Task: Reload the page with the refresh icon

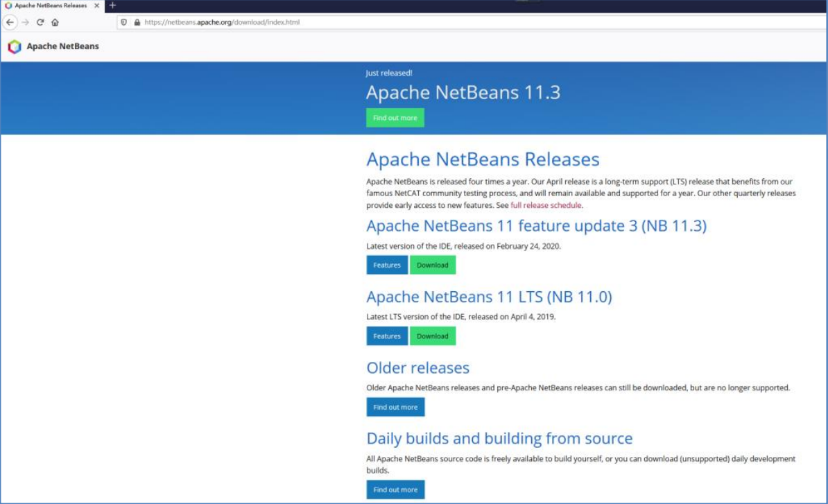Action: pos(40,22)
